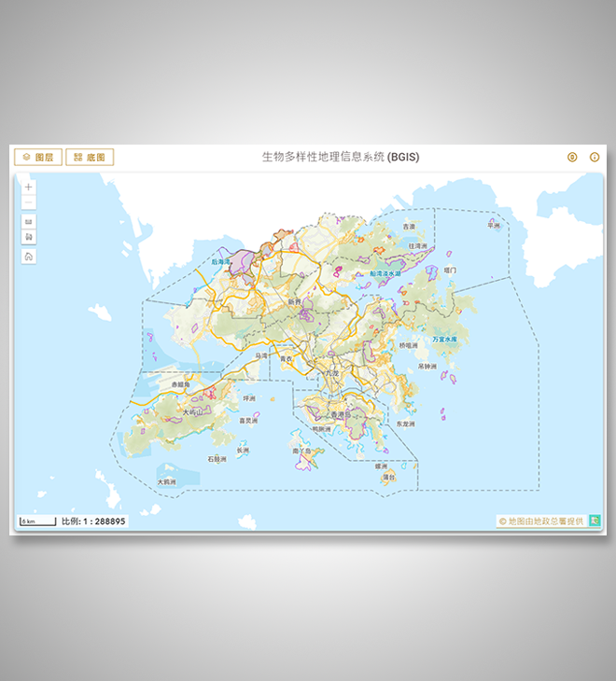Screen dimensions: 616x681
Task: Click the scale ratio 比例 text
Action: tap(92, 521)
